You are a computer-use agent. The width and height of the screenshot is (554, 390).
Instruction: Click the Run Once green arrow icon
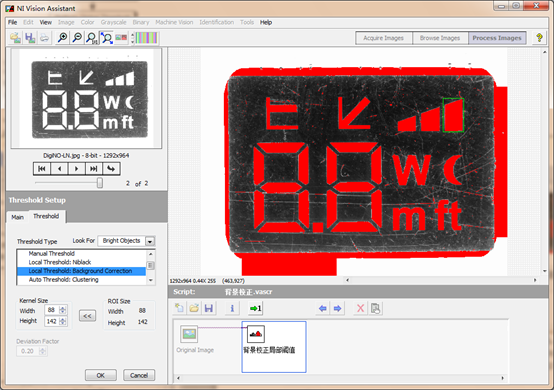coord(255,308)
